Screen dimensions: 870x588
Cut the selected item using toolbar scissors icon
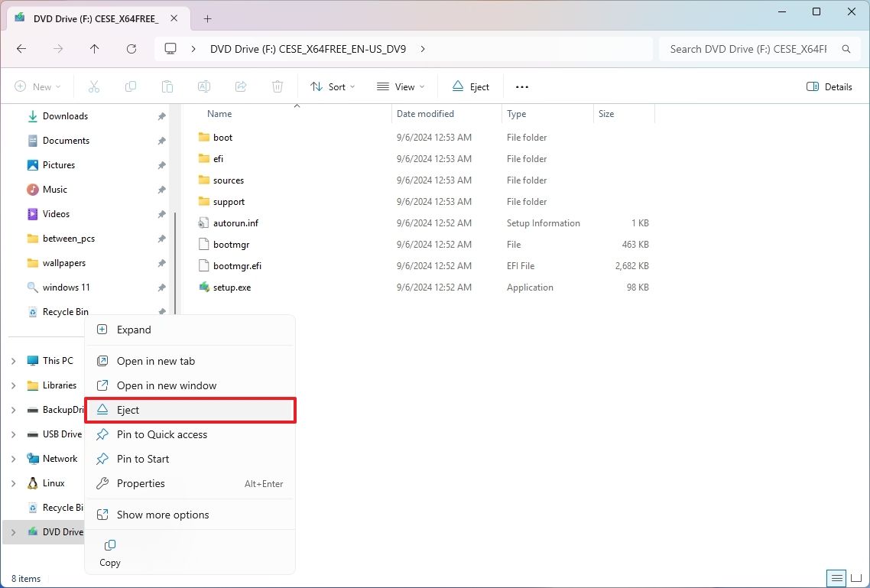(94, 86)
